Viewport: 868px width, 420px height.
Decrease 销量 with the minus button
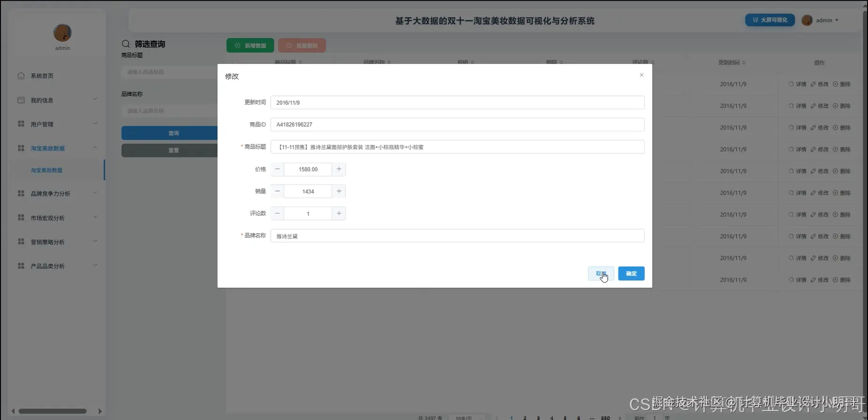click(277, 191)
